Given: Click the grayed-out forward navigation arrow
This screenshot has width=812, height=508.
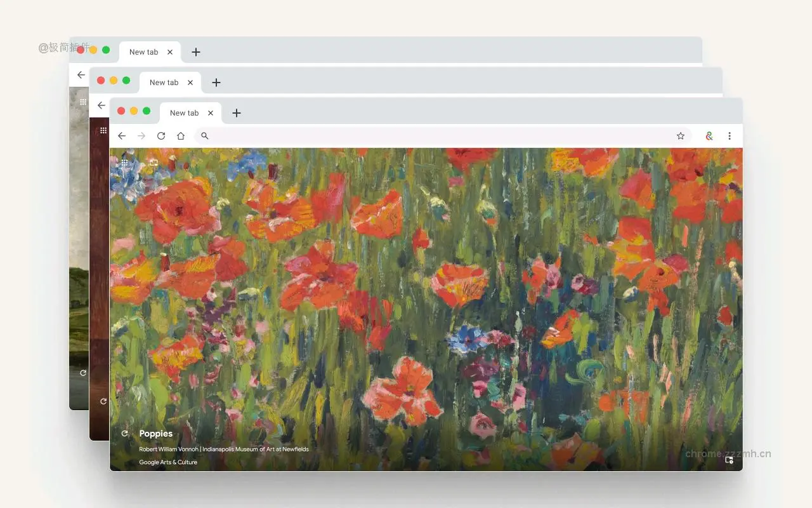Looking at the screenshot, I should (x=141, y=135).
